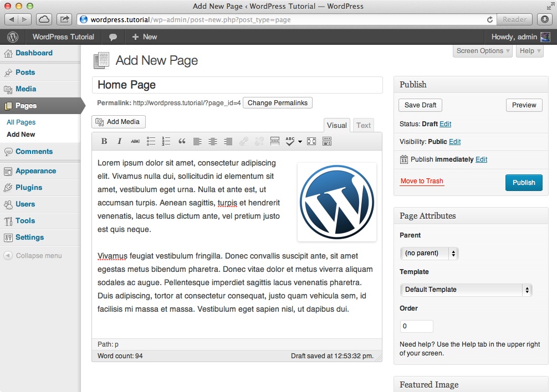The height and width of the screenshot is (392, 557).
Task: Edit the draft Status
Action: (x=446, y=124)
